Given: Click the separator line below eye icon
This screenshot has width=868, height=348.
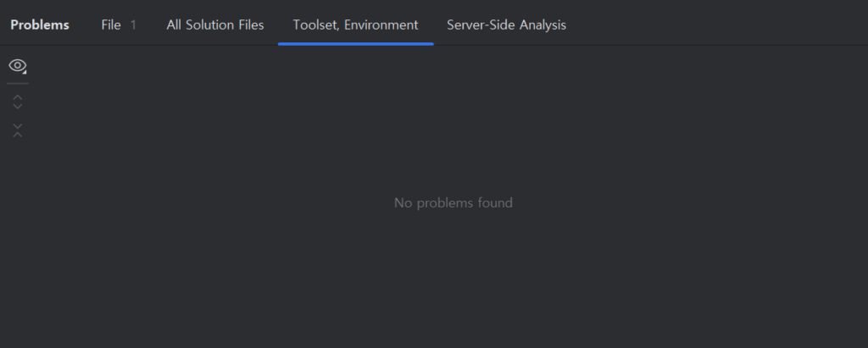Looking at the screenshot, I should click(x=18, y=84).
